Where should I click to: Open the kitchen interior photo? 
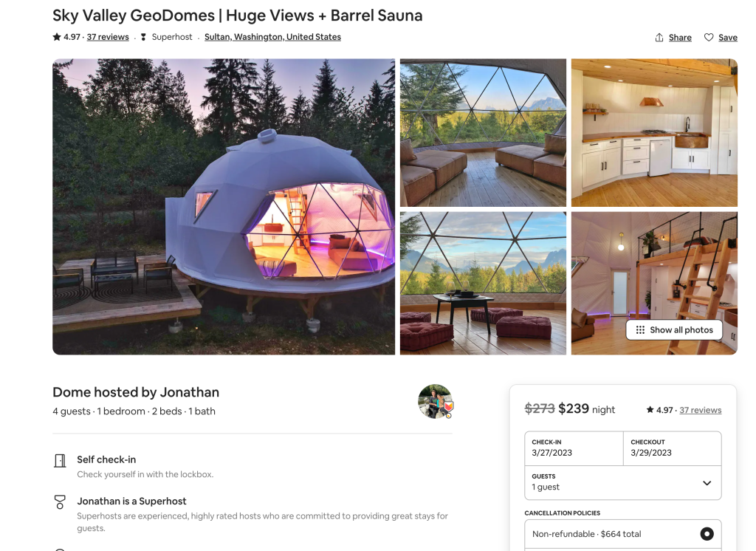pyautogui.click(x=654, y=133)
